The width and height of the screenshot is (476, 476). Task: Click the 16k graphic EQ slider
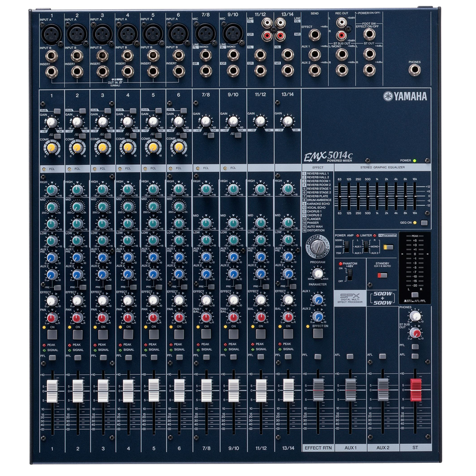pyautogui.click(x=414, y=196)
